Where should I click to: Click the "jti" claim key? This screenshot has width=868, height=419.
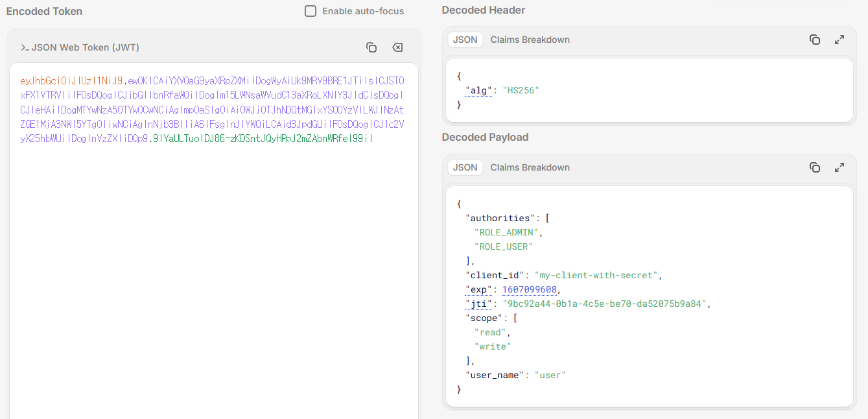479,304
